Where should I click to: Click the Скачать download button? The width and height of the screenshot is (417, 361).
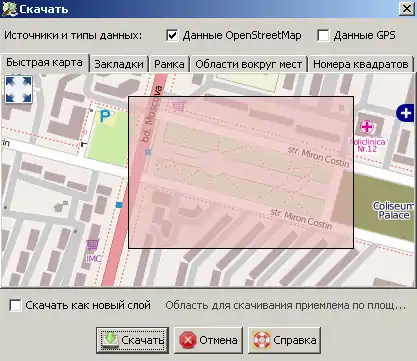(132, 340)
